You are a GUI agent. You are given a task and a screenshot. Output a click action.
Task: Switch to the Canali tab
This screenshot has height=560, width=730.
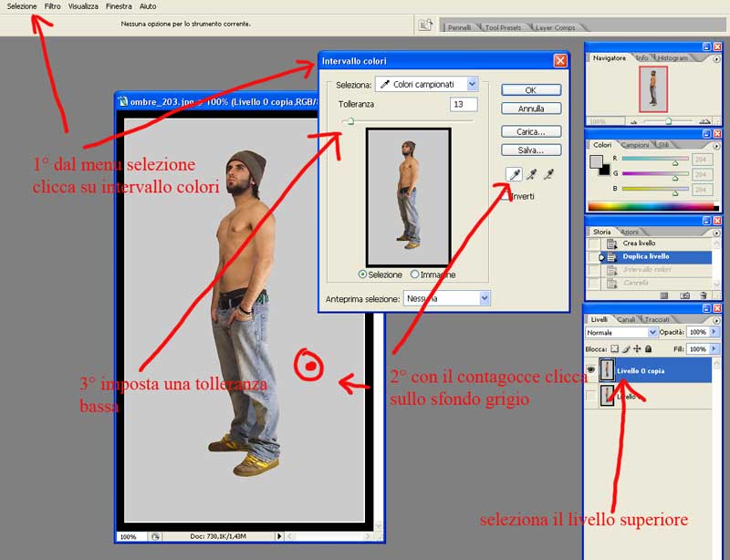627,319
